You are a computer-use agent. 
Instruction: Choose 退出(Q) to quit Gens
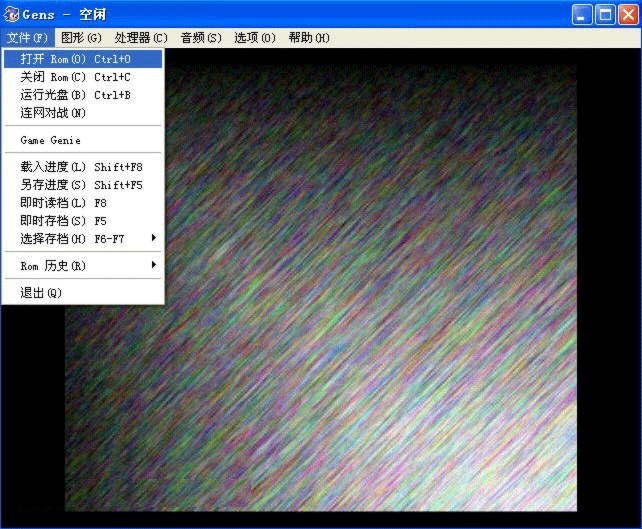click(x=83, y=293)
